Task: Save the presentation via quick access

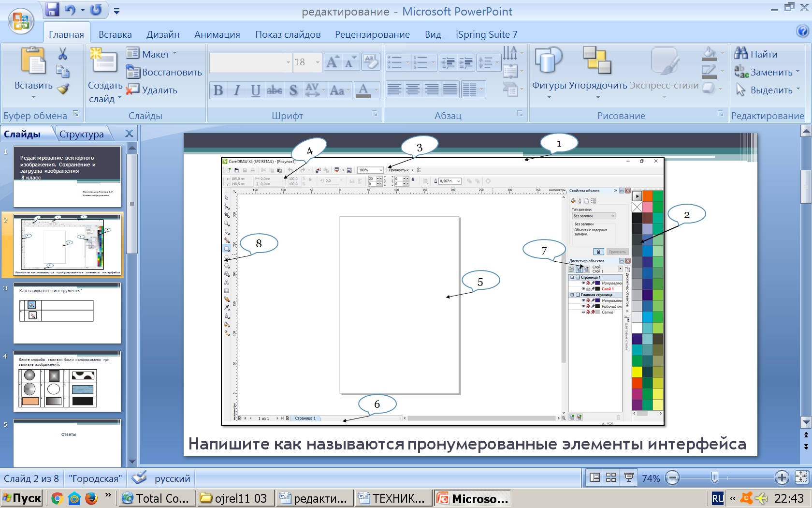Action: coord(52,10)
